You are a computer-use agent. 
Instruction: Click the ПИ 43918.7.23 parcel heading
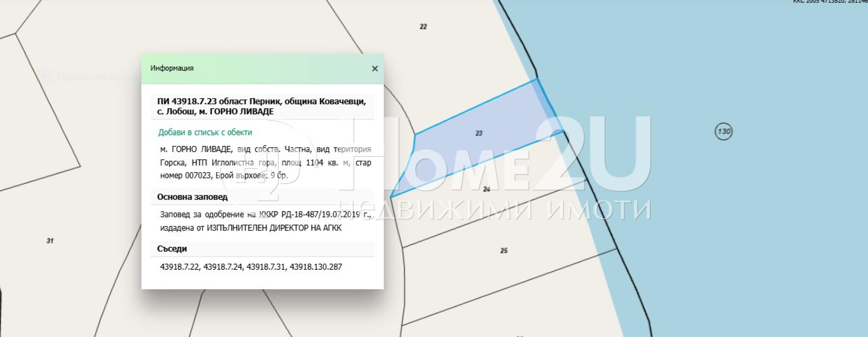[262, 106]
